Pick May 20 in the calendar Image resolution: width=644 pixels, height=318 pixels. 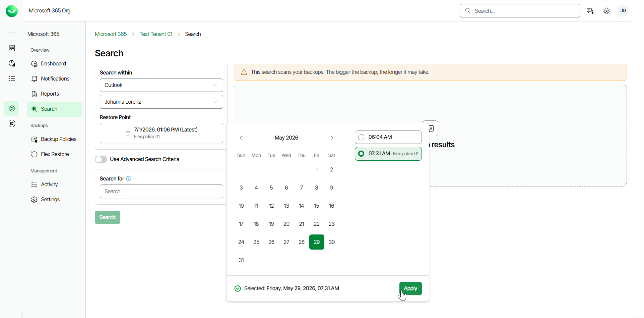(x=286, y=224)
